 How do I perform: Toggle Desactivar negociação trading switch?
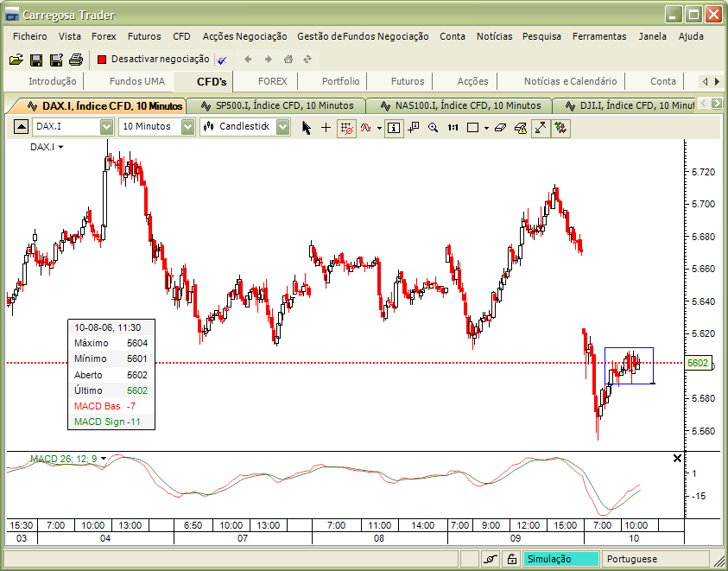[x=147, y=60]
